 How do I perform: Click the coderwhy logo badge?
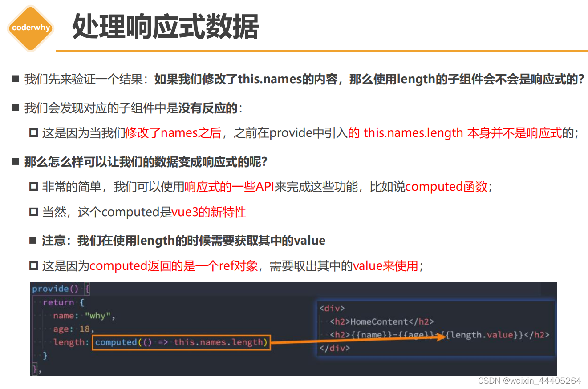click(31, 28)
